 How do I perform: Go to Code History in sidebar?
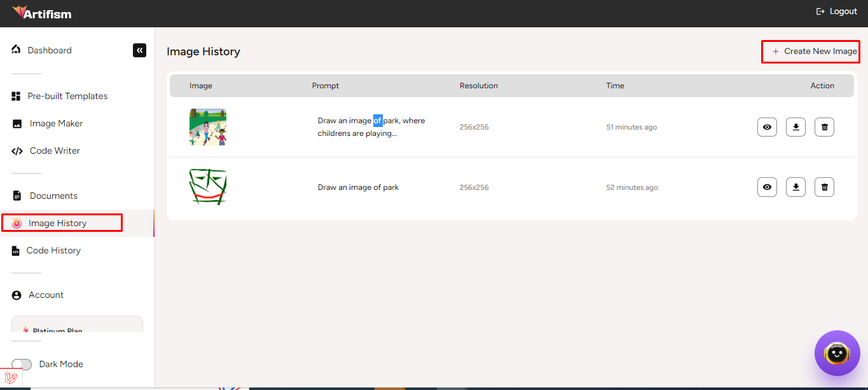tap(53, 251)
